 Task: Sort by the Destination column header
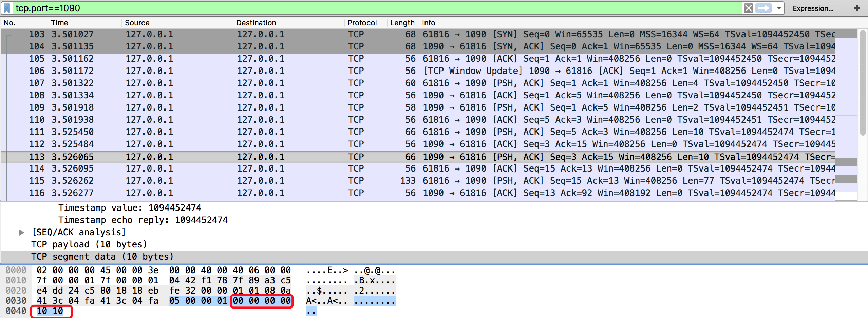289,23
